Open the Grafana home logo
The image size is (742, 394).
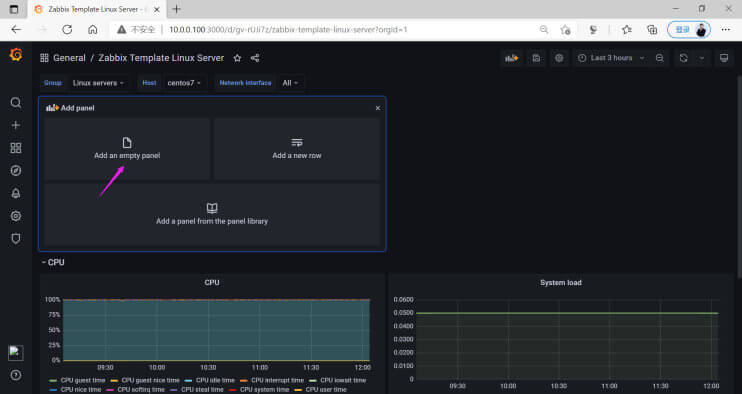click(16, 55)
